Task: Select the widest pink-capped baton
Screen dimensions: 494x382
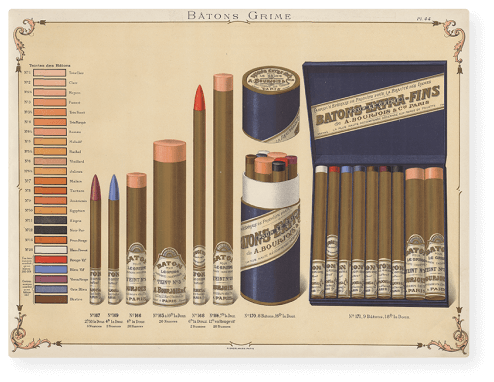Action: (x=169, y=223)
